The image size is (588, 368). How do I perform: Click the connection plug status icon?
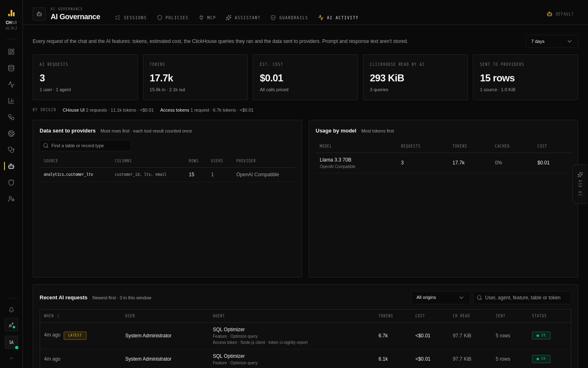point(11,325)
